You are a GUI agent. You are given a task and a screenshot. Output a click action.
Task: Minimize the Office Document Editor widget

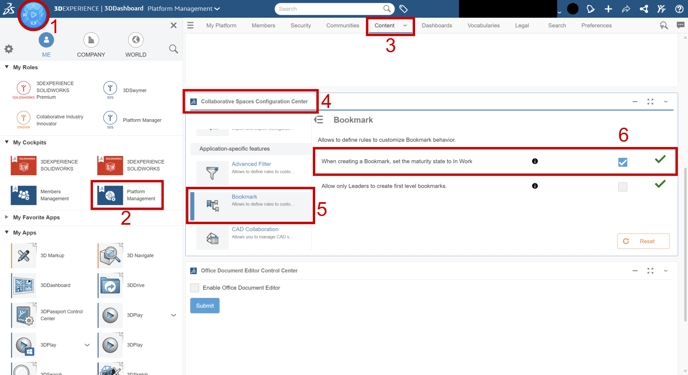point(635,271)
